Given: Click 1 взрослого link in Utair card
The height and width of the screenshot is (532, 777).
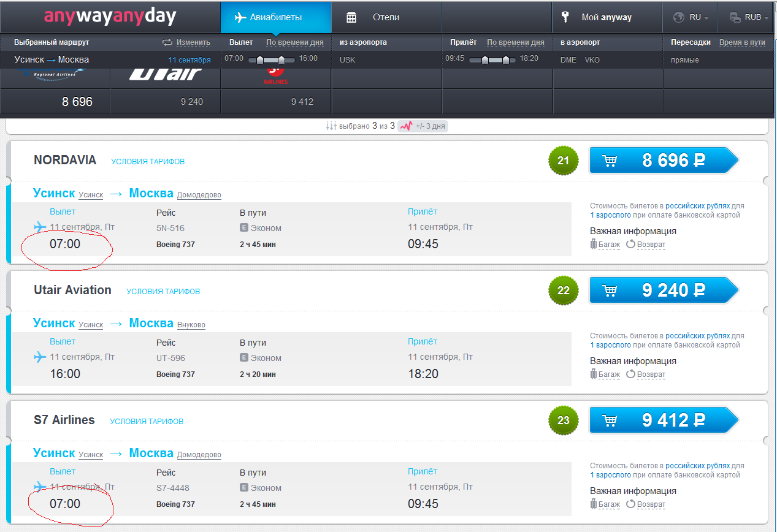Looking at the screenshot, I should 610,345.
